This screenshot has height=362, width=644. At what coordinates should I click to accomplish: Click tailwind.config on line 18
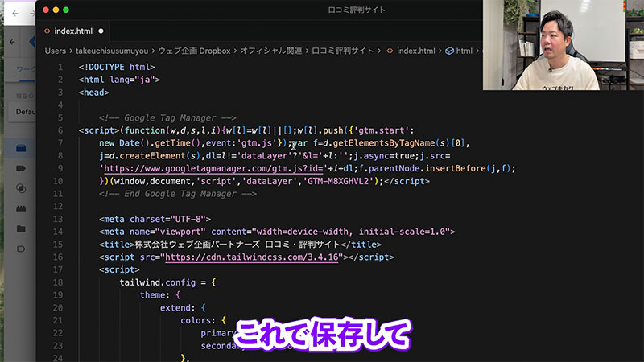coord(157,282)
